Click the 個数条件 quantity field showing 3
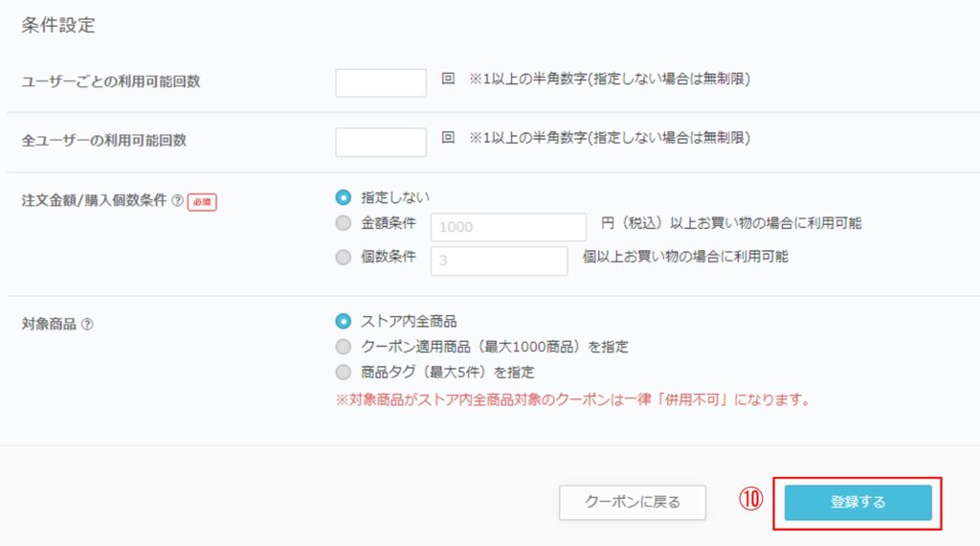The height and width of the screenshot is (546, 980). (499, 261)
